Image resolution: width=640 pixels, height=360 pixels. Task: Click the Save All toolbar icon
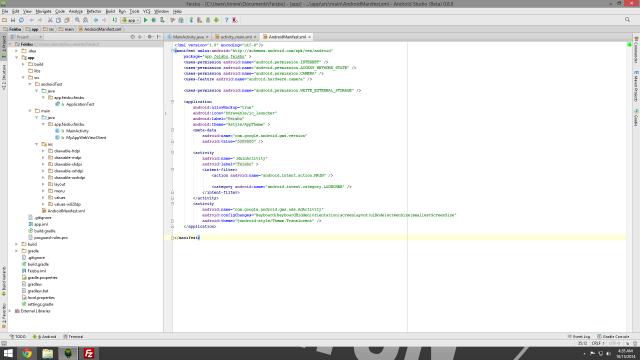[x=13, y=20]
